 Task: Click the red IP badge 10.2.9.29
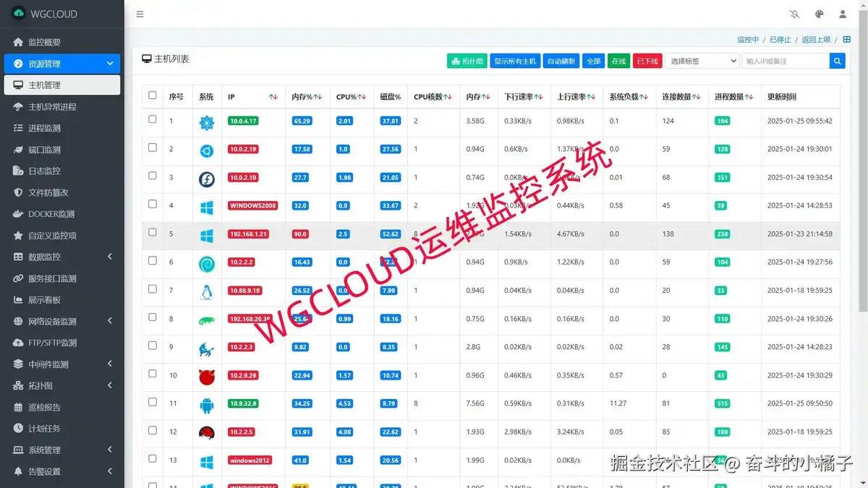(243, 375)
